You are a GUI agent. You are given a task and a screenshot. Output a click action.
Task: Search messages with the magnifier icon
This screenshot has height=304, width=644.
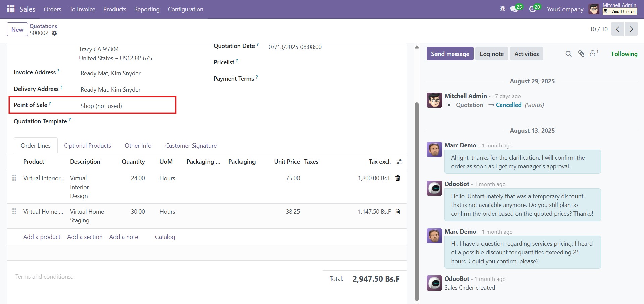pos(568,54)
